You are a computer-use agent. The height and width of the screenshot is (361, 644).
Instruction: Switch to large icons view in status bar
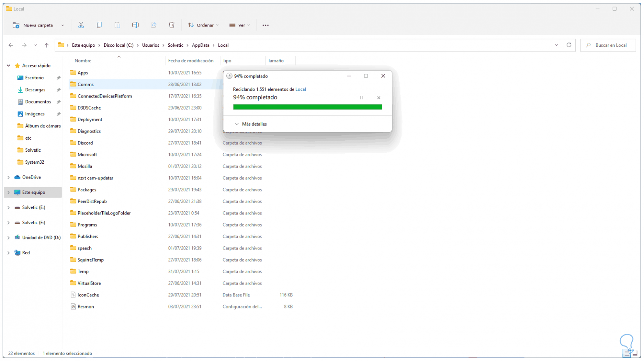point(635,354)
